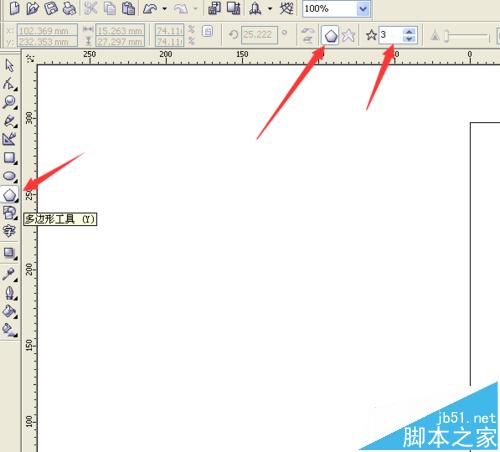Click the ruler origin corner icon
The height and width of the screenshot is (452, 500).
coord(30,58)
